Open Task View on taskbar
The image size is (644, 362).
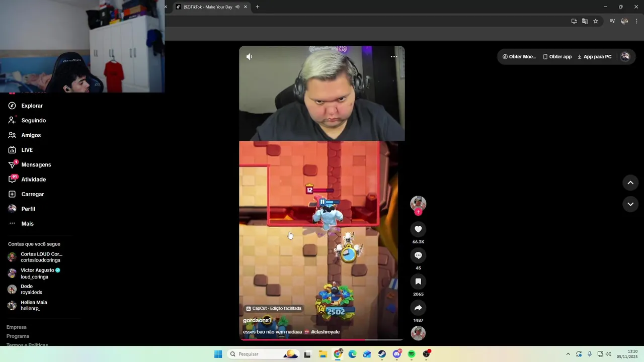click(x=307, y=354)
